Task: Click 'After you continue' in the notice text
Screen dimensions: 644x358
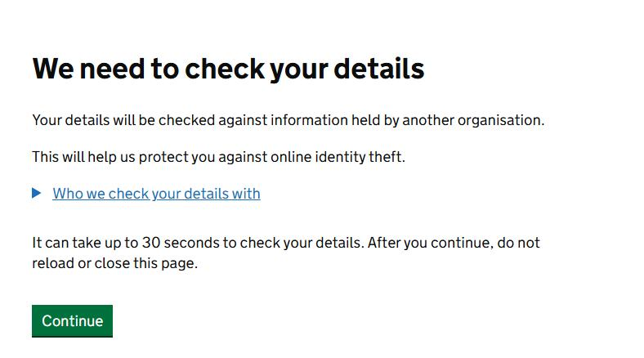Action: [x=429, y=243]
